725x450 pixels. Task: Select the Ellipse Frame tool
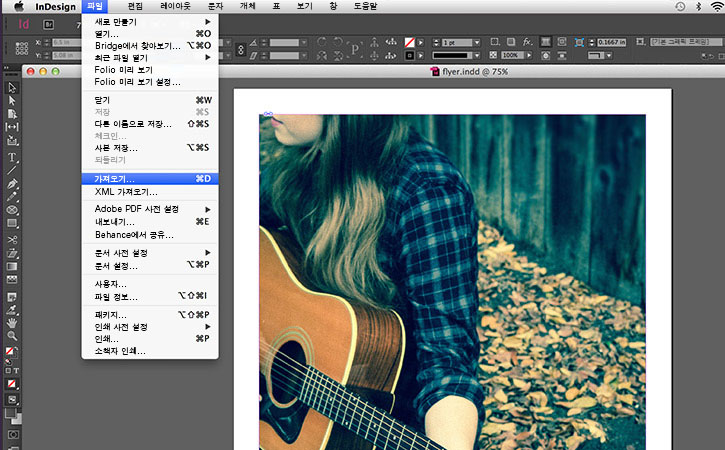point(12,210)
